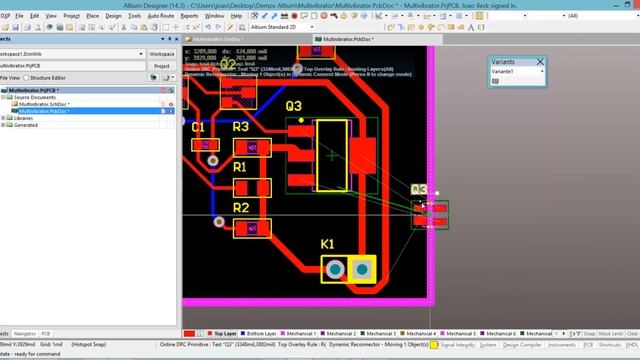640x360 pixels.
Task: Click the yellow status indicator in status bar
Action: point(433,345)
